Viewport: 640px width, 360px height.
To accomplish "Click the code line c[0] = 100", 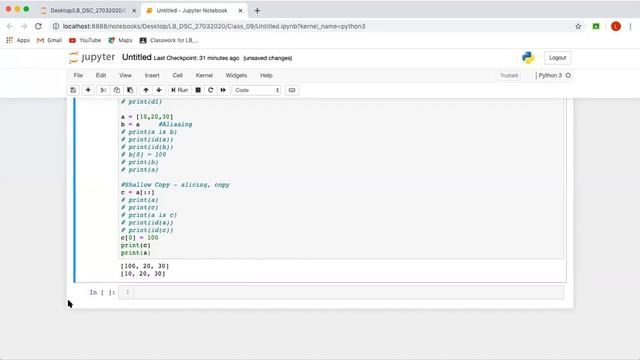I will pyautogui.click(x=139, y=238).
